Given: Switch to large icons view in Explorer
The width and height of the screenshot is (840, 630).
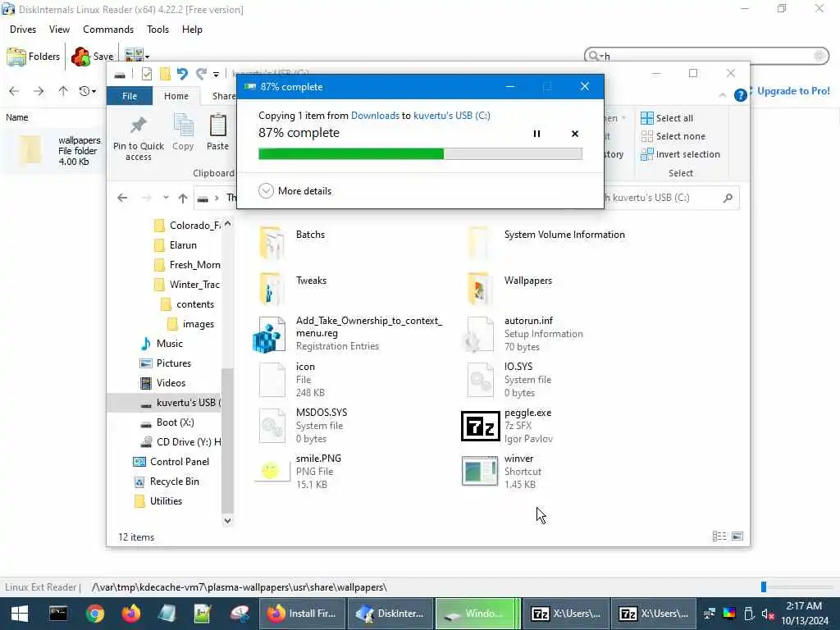Looking at the screenshot, I should point(737,536).
